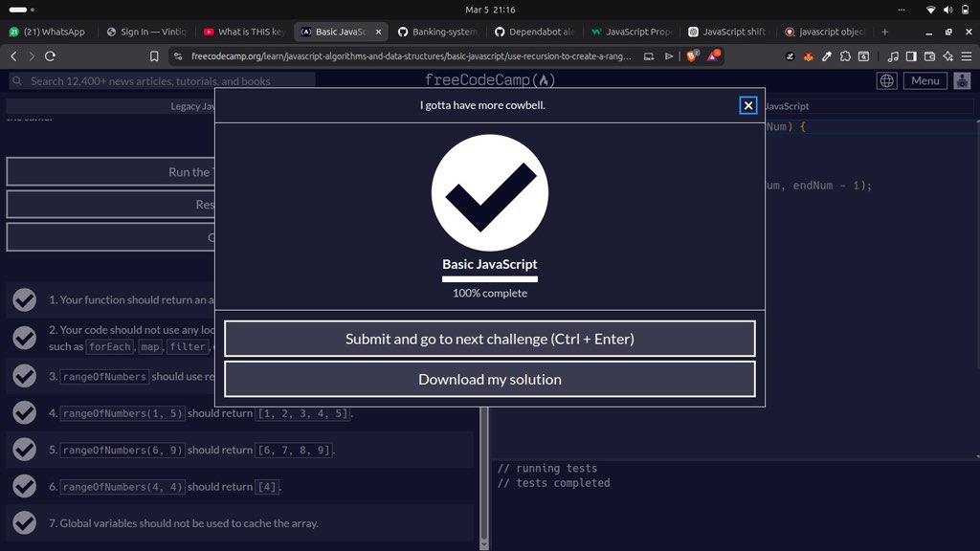This screenshot has width=980, height=551.
Task: Click the freeCodeCamp search field
Action: pos(162,80)
